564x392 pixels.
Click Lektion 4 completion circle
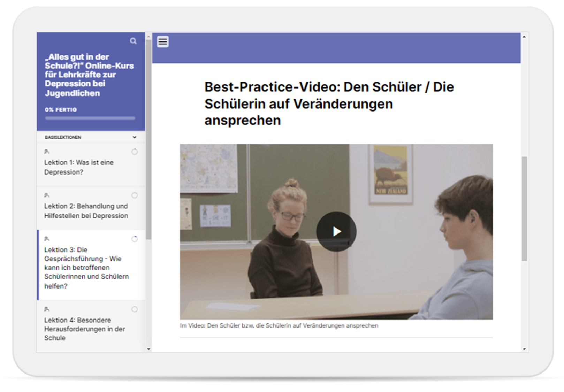(135, 309)
